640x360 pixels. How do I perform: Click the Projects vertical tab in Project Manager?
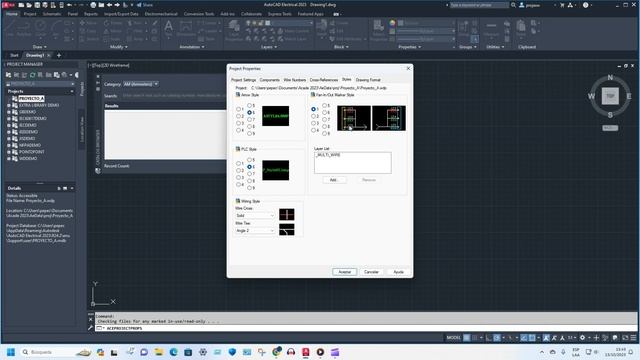[82, 89]
